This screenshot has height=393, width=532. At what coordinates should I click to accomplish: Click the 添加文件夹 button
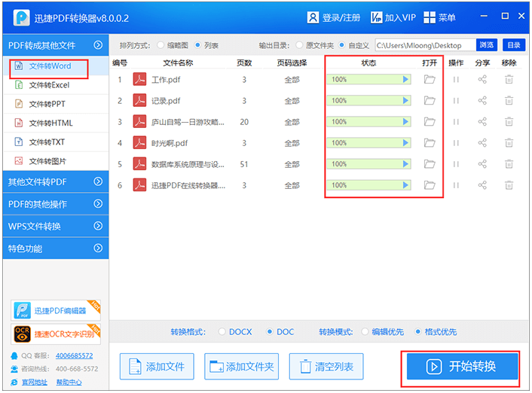pos(242,366)
